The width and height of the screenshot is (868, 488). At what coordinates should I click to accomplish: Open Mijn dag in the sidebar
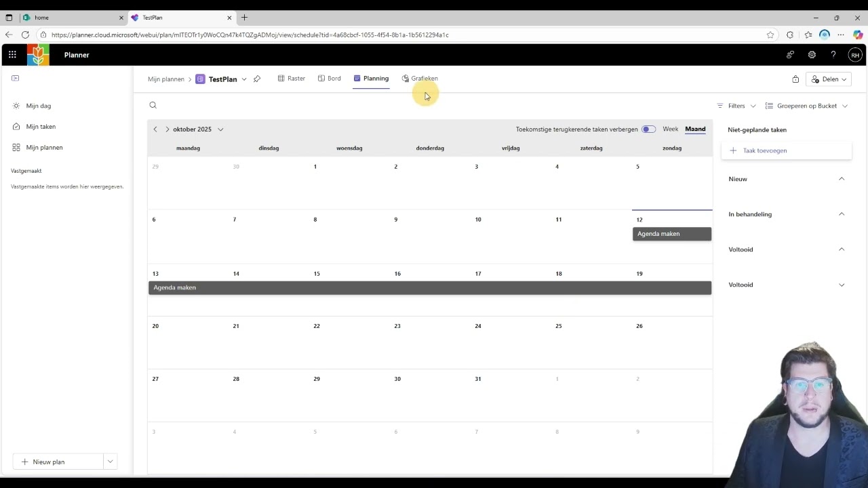[38, 106]
